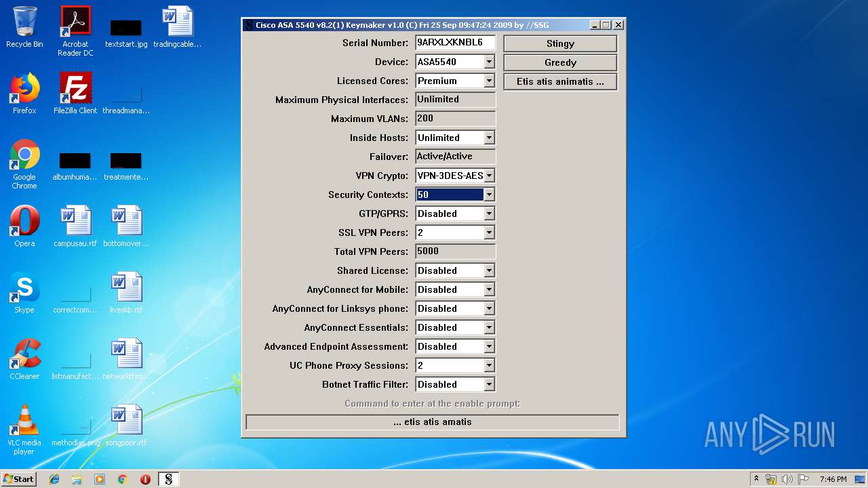Select campusau.rtf desktop document
868x488 pixels.
[75, 226]
